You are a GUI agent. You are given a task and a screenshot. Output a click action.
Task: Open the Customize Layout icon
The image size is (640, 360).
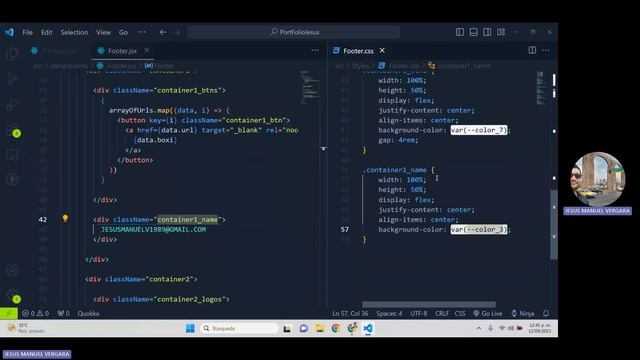501,32
